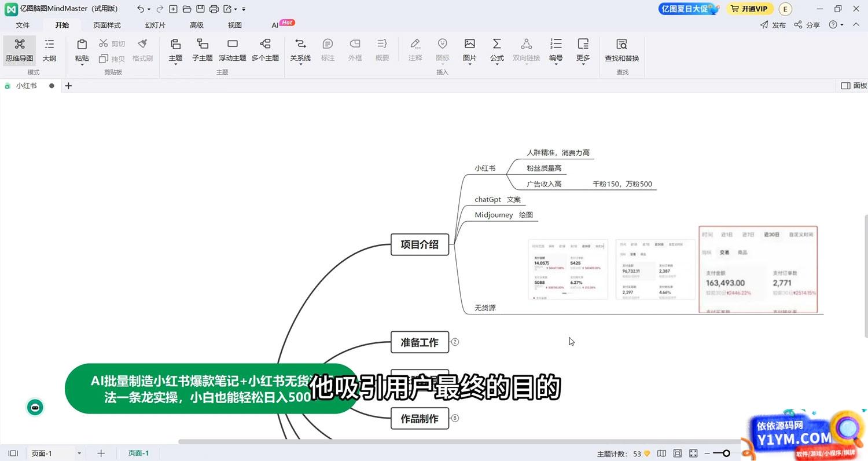
Task: Switch to Outline mode (大纲)
Action: tap(49, 50)
